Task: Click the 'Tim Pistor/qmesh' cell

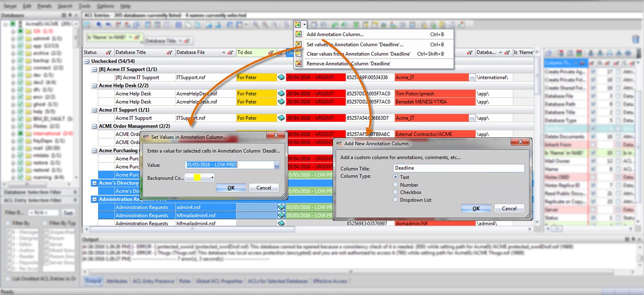Action: (435, 93)
